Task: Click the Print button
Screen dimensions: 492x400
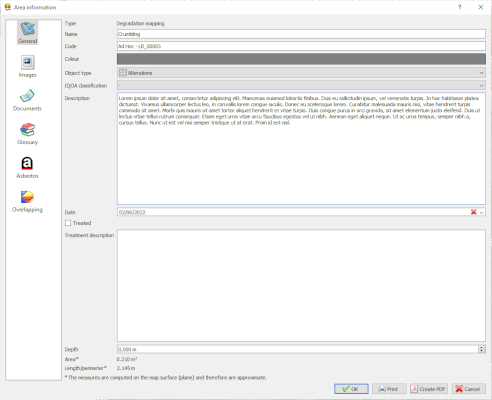Action: pyautogui.click(x=389, y=389)
